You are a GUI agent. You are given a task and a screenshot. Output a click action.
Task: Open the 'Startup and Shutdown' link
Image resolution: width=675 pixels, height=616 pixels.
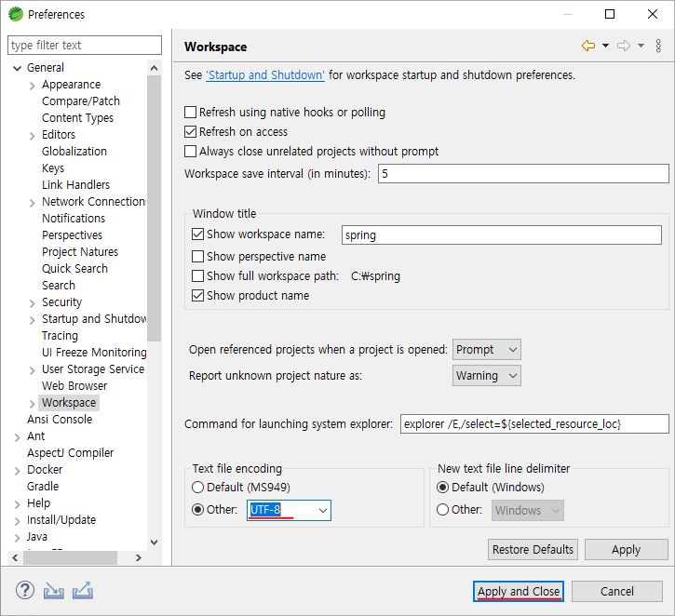pyautogui.click(x=265, y=75)
